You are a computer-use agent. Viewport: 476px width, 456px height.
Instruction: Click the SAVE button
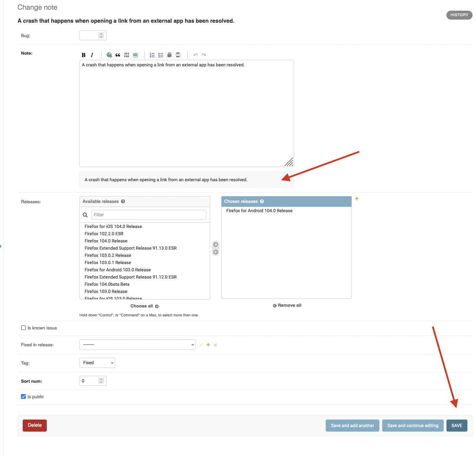click(x=457, y=425)
